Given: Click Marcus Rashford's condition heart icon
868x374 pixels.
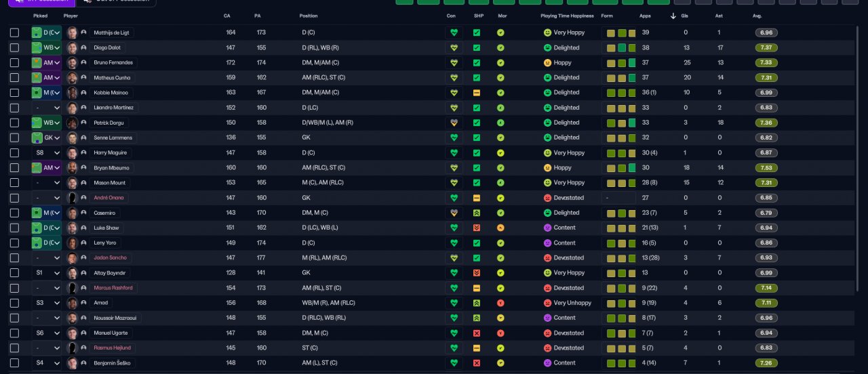Looking at the screenshot, I should coord(454,288).
